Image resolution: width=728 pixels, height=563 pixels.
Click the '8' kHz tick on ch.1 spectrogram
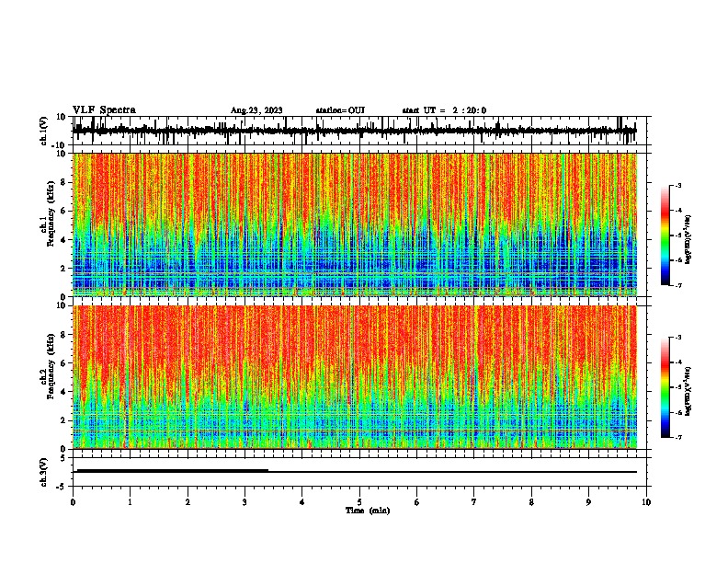(x=64, y=182)
